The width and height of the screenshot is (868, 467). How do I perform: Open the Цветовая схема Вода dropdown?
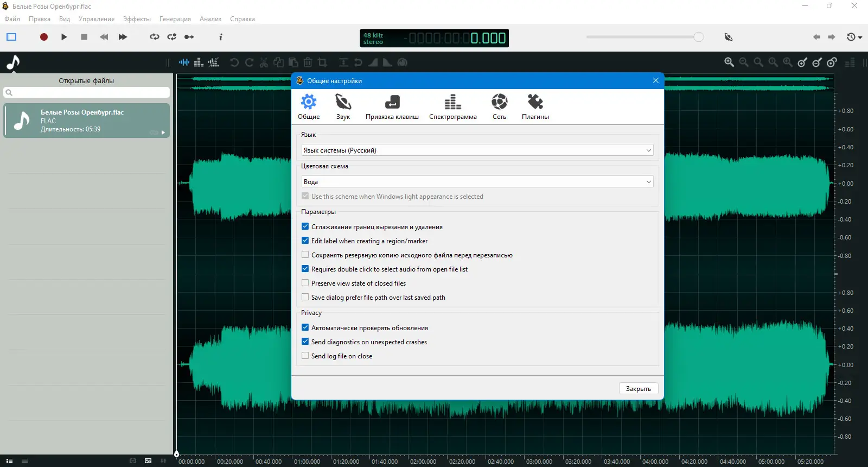tap(477, 182)
